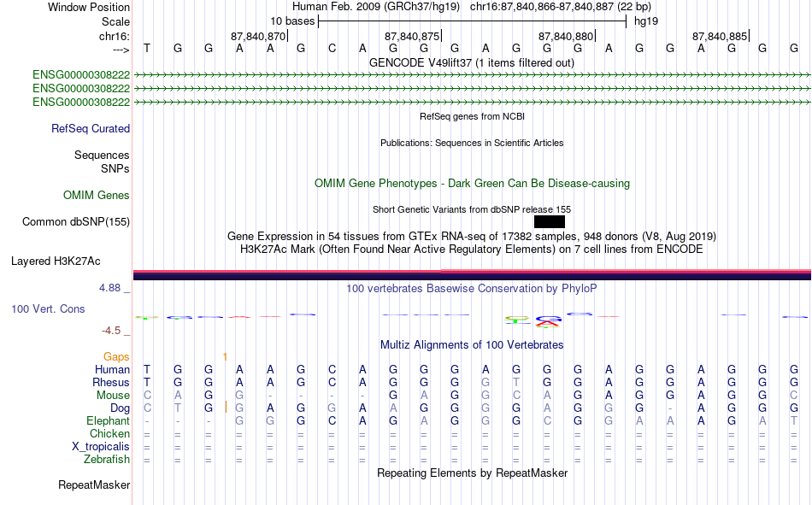Open the RefSeq Curated track label
This screenshot has width=812, height=505.
90,128
